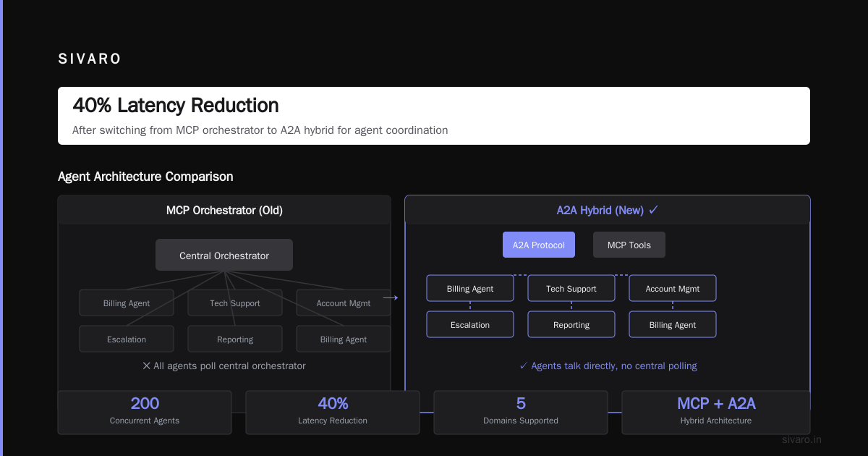Open the MCP Orchestrator (Old) panel header
The height and width of the screenshot is (456, 868).
(224, 211)
